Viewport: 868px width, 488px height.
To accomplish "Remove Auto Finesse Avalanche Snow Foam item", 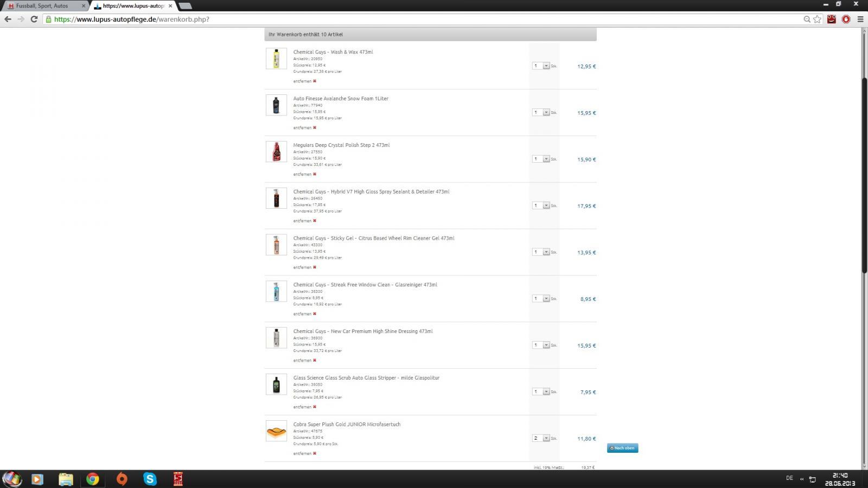I will (304, 128).
